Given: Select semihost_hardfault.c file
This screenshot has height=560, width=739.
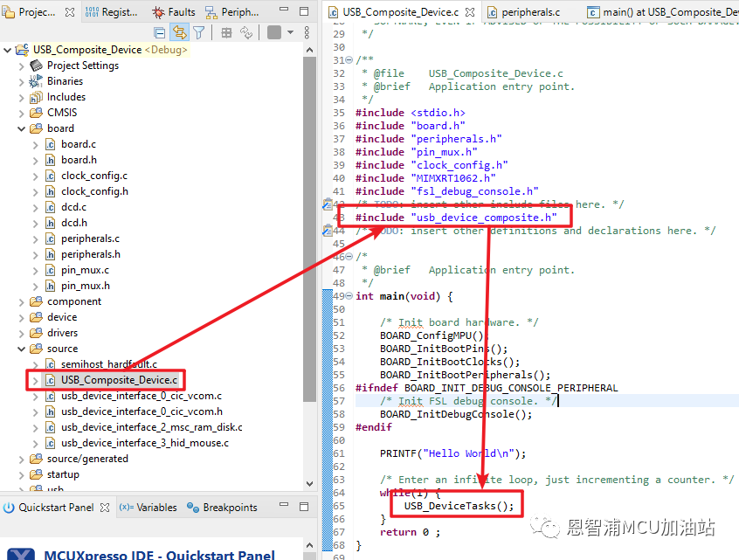Looking at the screenshot, I should tap(109, 364).
